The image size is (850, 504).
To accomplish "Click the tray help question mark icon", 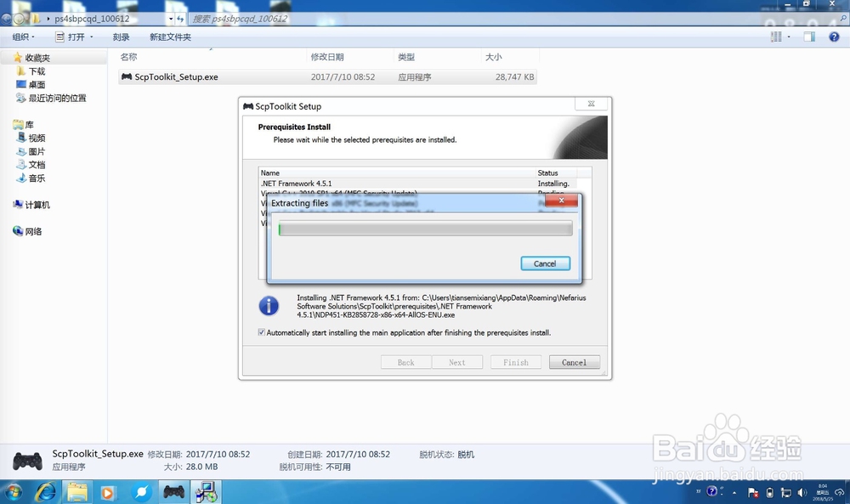I will (712, 491).
